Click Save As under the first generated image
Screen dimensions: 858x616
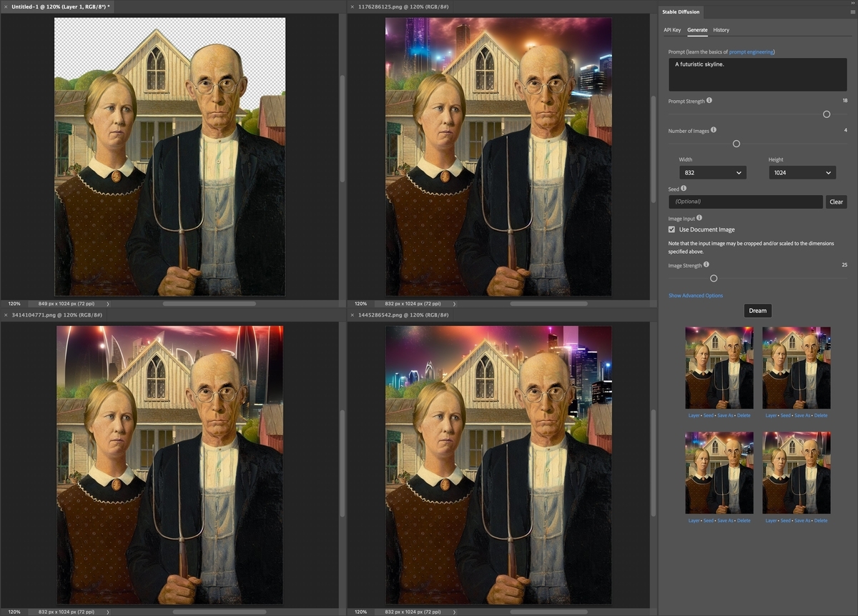point(724,415)
